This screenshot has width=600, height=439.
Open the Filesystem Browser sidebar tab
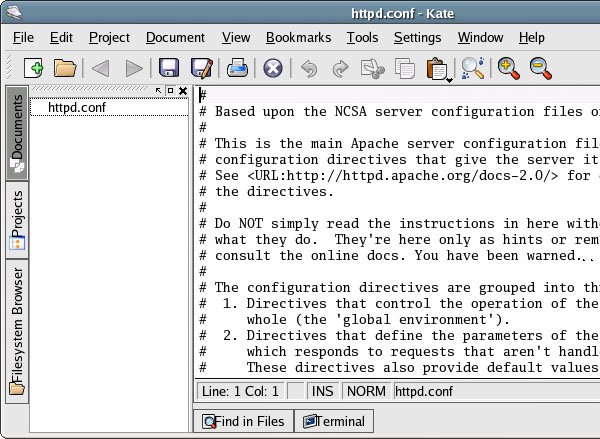(x=18, y=330)
